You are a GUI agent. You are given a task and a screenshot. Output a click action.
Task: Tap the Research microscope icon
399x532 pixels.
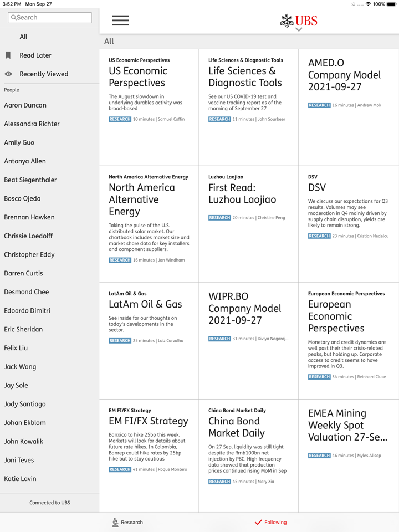pos(115,522)
